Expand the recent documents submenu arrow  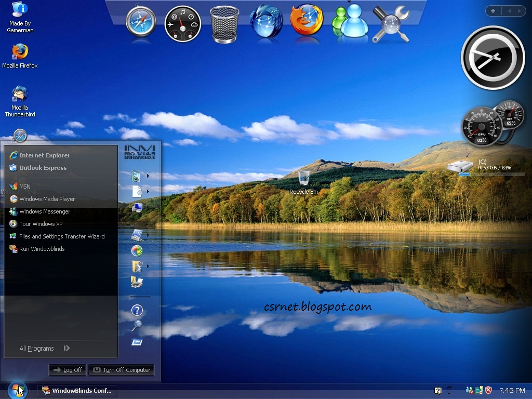pos(148,191)
